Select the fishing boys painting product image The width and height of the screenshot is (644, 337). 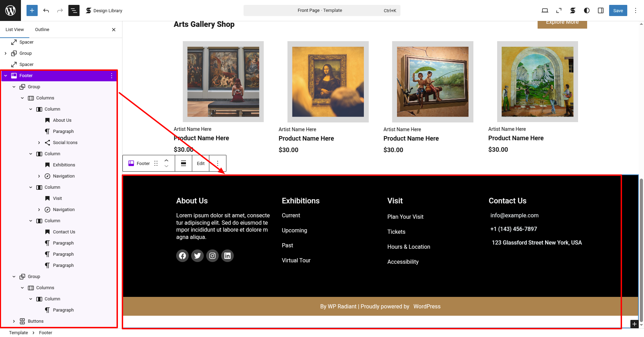point(433,82)
